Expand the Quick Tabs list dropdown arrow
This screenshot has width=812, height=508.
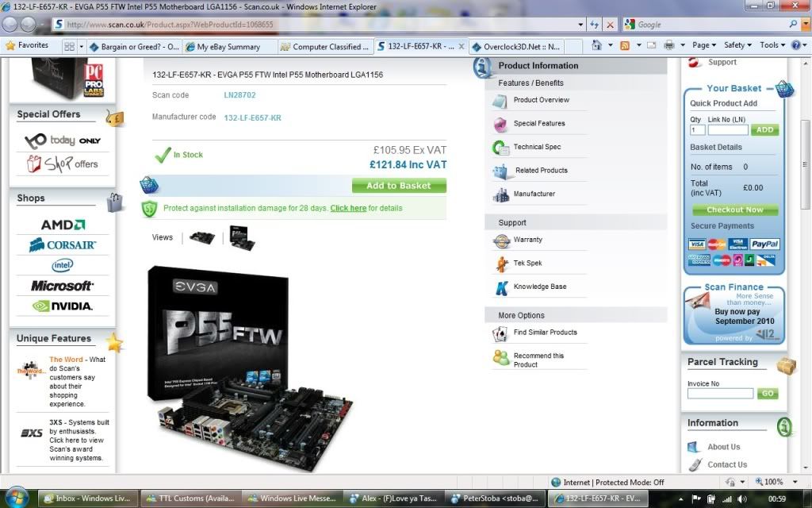click(82, 47)
